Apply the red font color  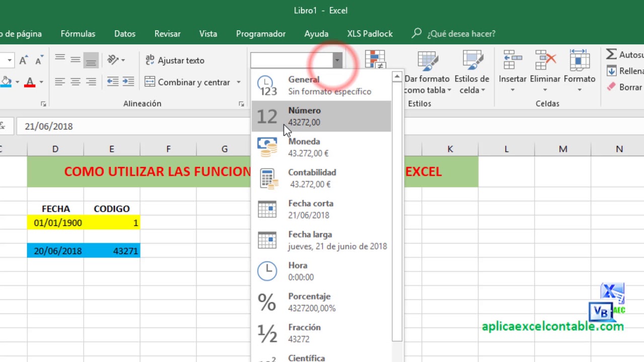[x=30, y=82]
